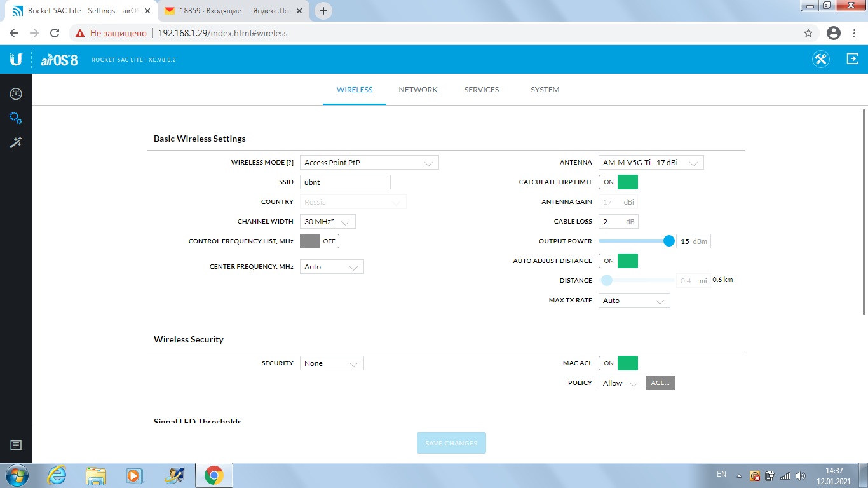Open the Channel Width dropdown
The height and width of the screenshot is (488, 868).
point(328,222)
